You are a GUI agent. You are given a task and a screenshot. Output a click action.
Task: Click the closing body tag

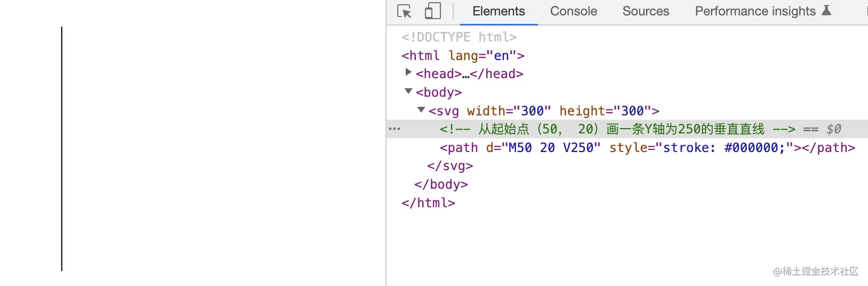click(441, 184)
